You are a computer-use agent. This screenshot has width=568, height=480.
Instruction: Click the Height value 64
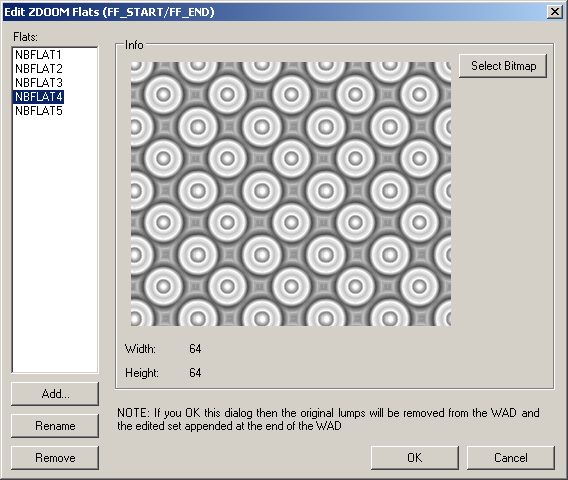(195, 373)
